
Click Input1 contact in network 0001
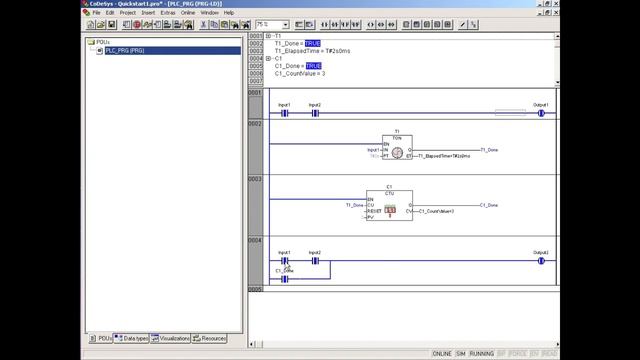pos(284,113)
